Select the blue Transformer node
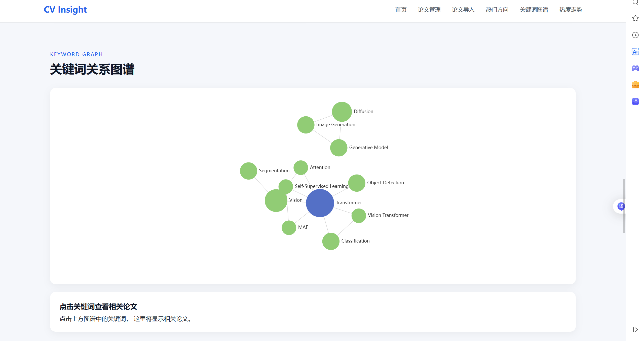 [x=320, y=203]
